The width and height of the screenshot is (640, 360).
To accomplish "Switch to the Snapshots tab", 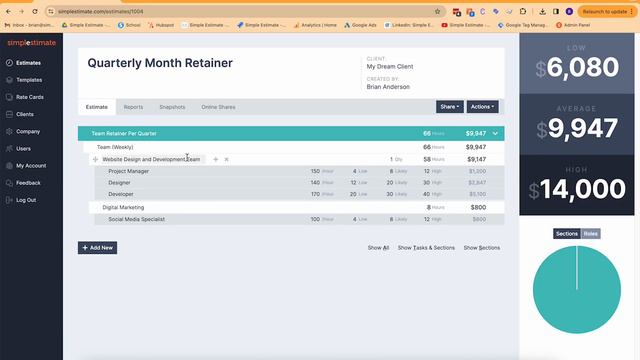I will click(x=172, y=107).
